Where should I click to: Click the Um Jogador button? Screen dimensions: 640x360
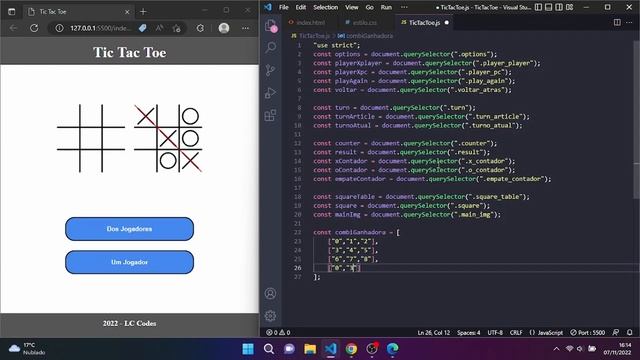click(129, 262)
